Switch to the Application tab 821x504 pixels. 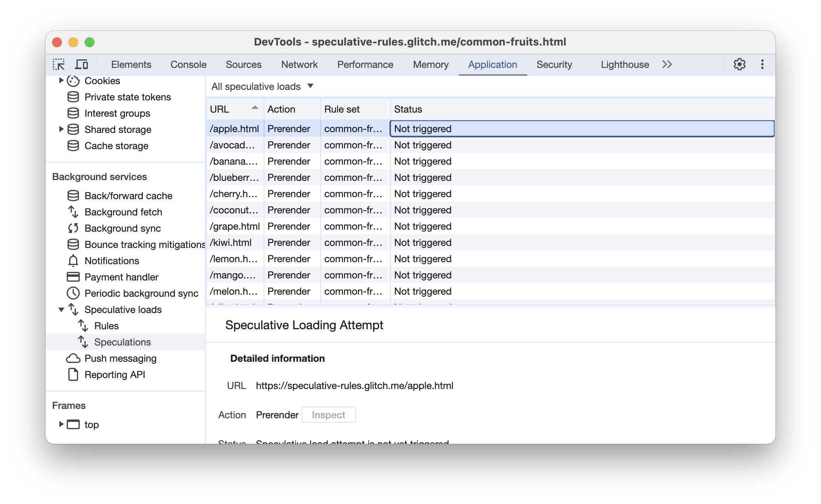(x=493, y=65)
